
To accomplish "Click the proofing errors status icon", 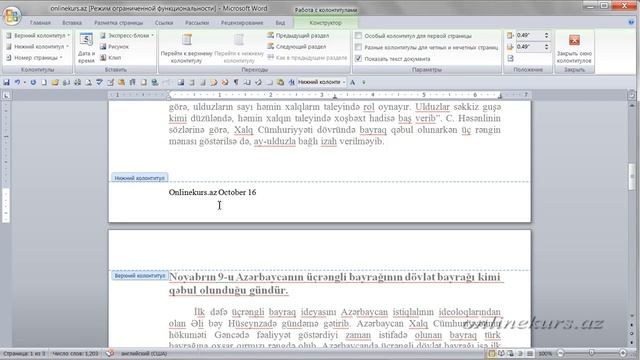I will (x=109, y=354).
